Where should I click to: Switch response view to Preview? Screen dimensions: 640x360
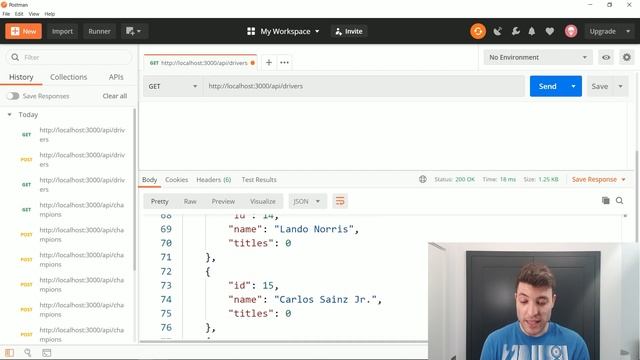click(x=223, y=201)
